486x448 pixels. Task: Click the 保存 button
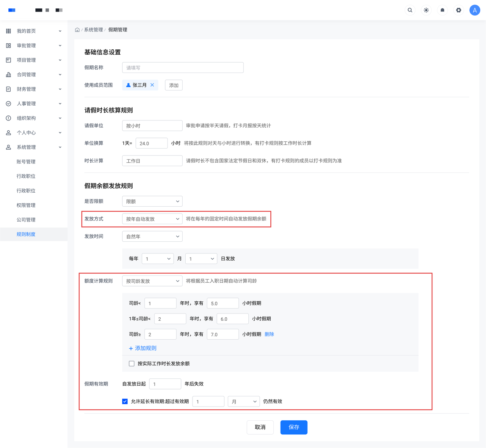tap(293, 427)
